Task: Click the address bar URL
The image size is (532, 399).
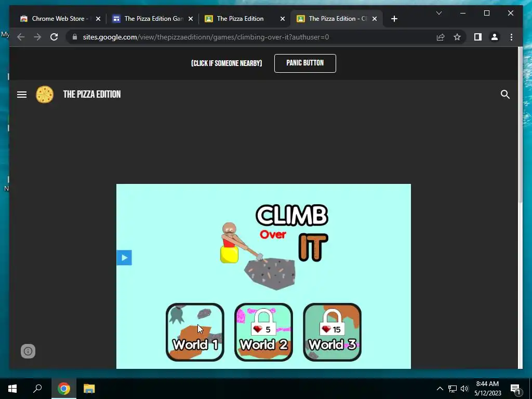Action: pos(206,37)
